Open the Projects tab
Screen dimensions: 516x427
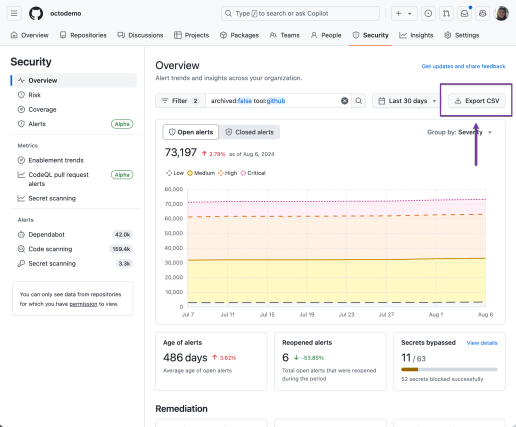192,35
